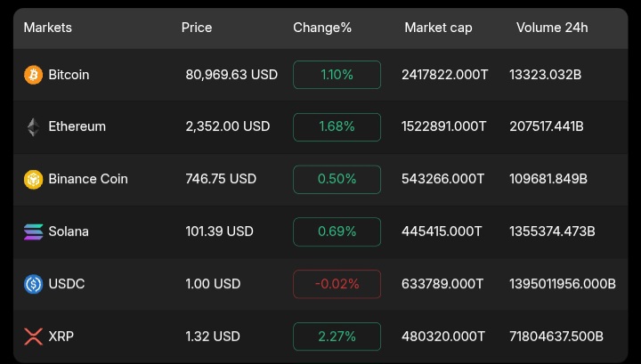Image resolution: width=641 pixels, height=364 pixels.
Task: Select Binance Coin's 543266.000T market cap
Action: [x=442, y=179]
